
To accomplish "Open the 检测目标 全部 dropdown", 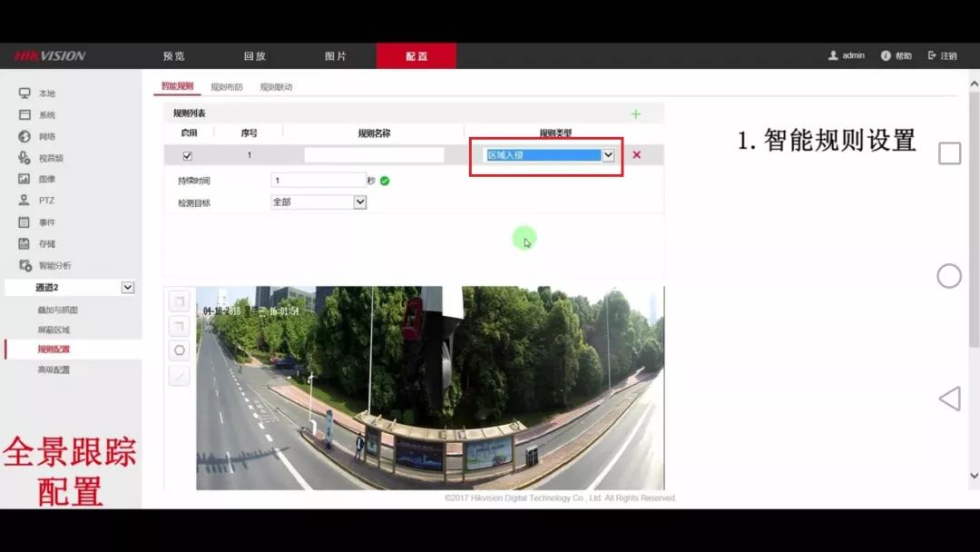I will (x=359, y=202).
